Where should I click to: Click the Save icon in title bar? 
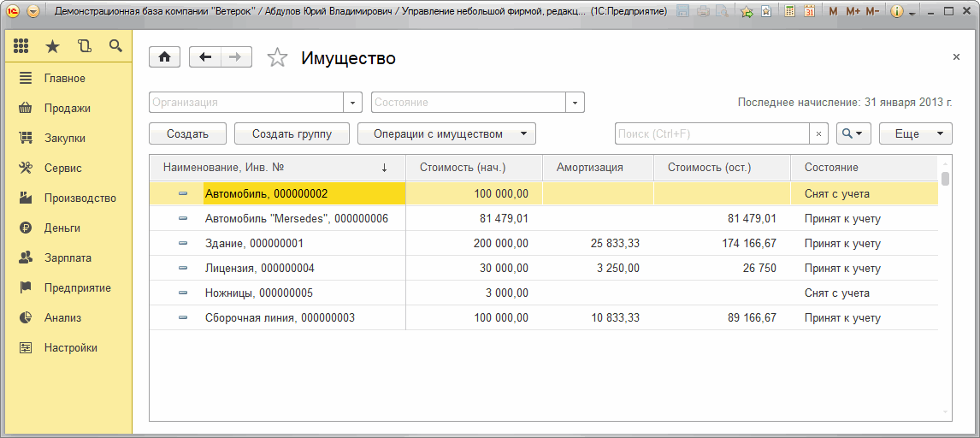pos(683,11)
